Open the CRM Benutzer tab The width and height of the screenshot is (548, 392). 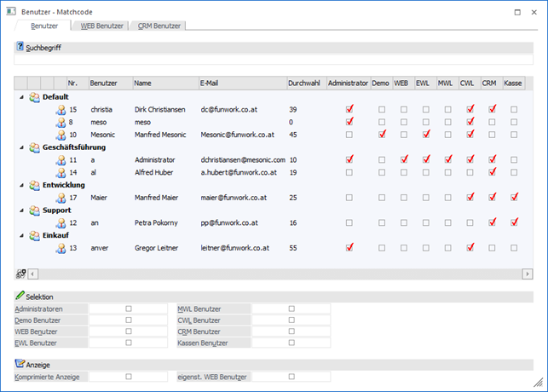159,26
